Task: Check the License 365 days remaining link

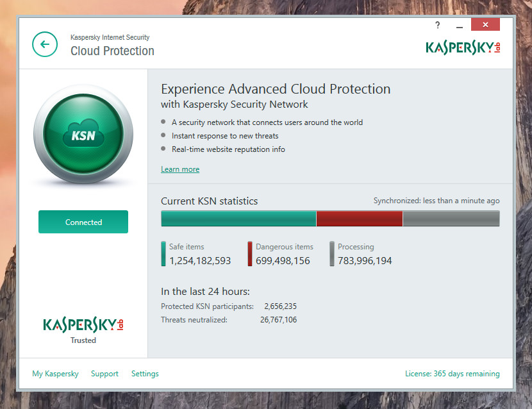Action: click(x=452, y=374)
